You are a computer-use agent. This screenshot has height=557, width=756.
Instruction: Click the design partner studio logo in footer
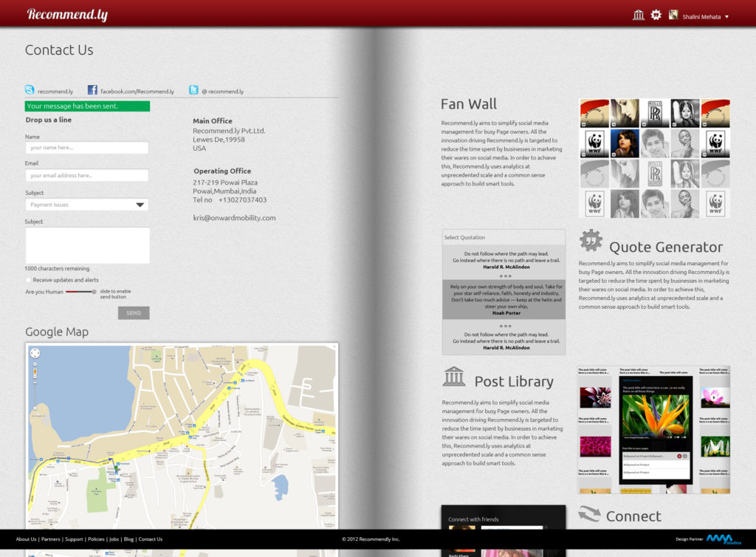(724, 539)
